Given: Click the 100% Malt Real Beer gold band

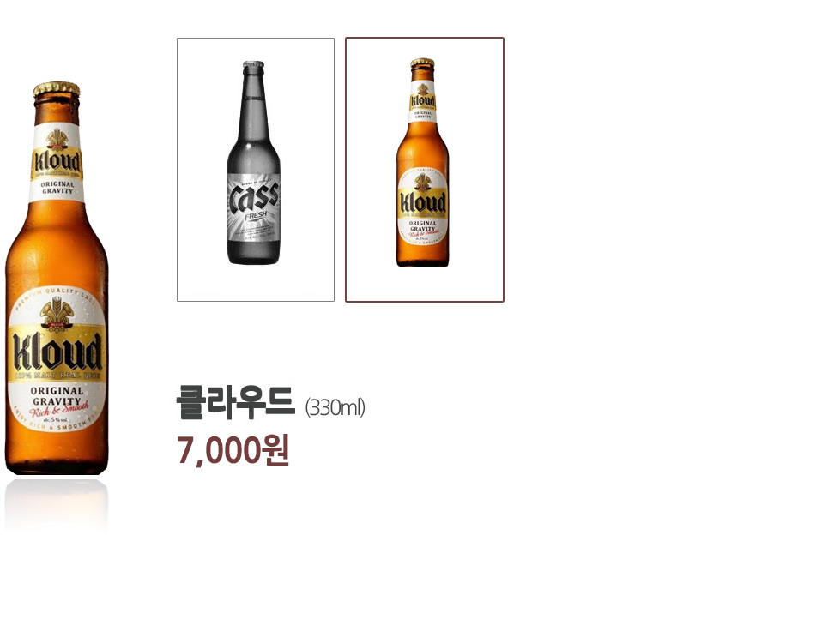Looking at the screenshot, I should [57, 376].
